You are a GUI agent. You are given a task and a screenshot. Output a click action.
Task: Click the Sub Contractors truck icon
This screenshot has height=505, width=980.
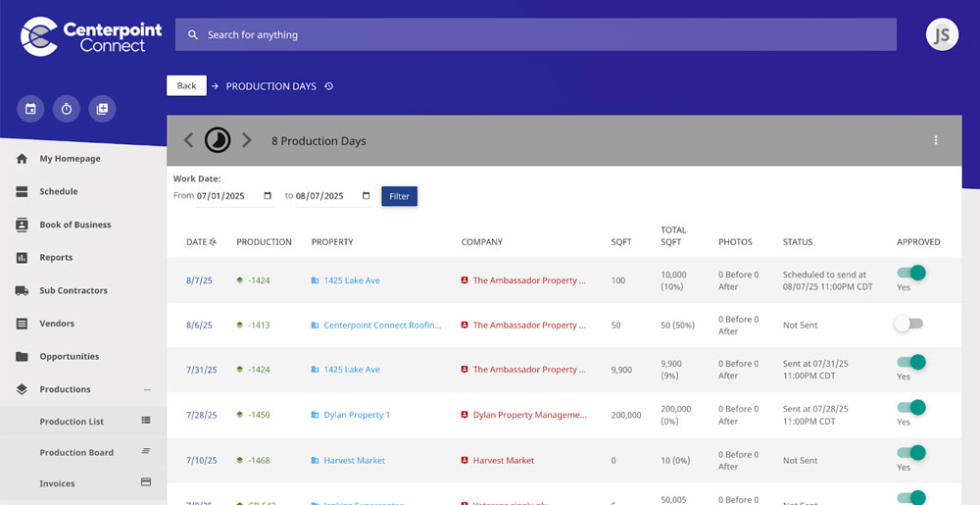[22, 290]
